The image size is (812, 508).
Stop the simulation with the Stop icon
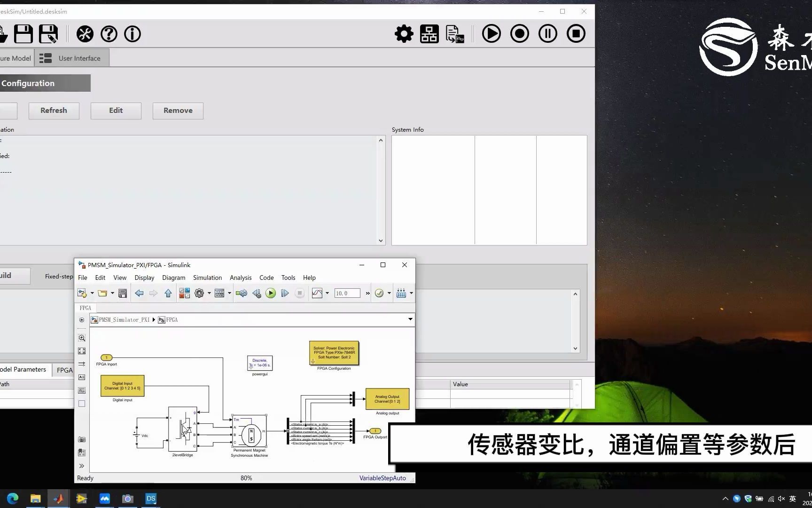click(x=576, y=33)
